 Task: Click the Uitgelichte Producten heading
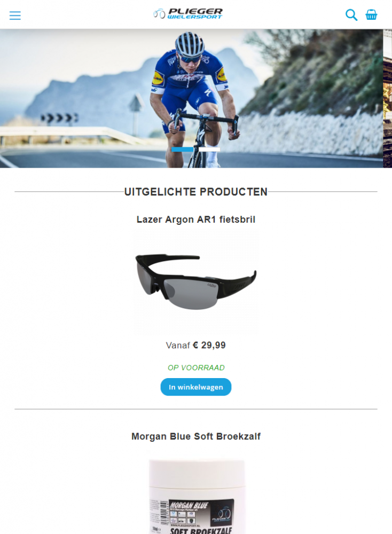click(x=196, y=192)
